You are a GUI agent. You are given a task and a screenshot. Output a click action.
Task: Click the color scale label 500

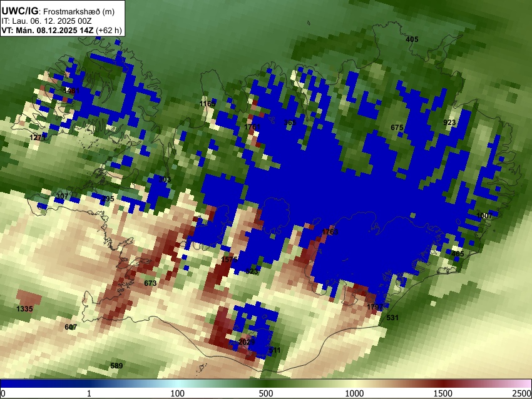tap(266, 393)
